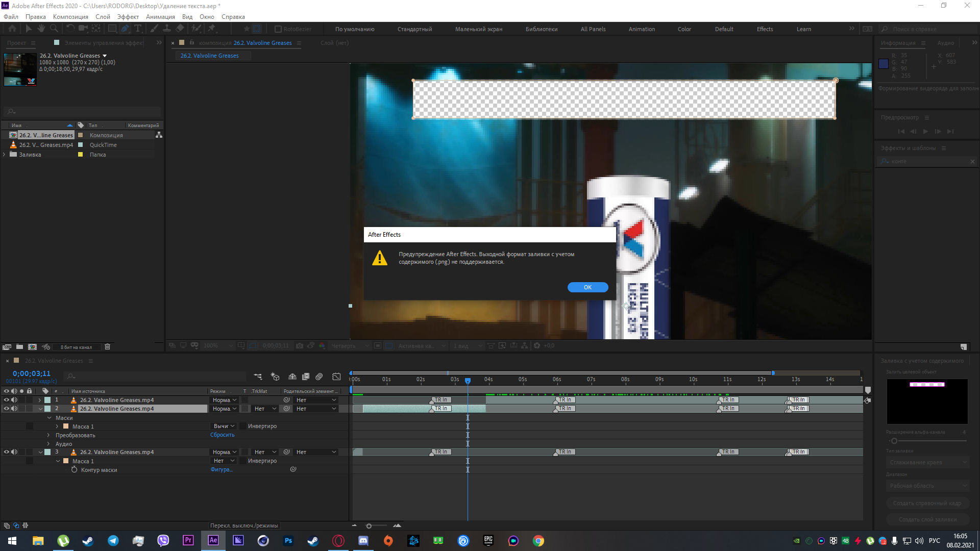
Task: Click Фигура... mask shape link
Action: [x=222, y=469]
